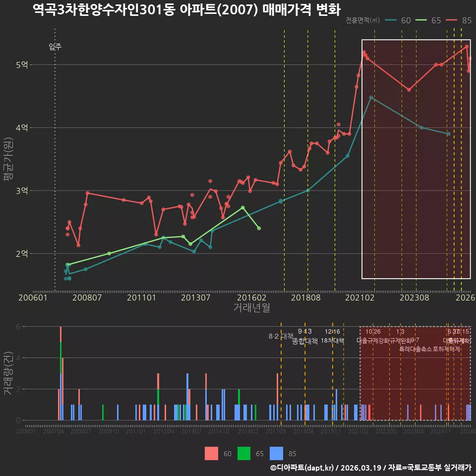Select the pink 60 square in bottom legend
This screenshot has width=476, height=476.
coord(211,454)
